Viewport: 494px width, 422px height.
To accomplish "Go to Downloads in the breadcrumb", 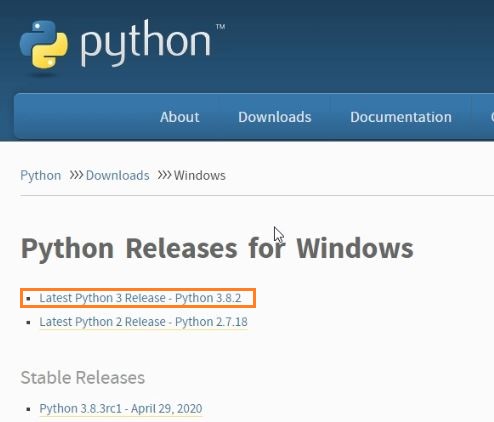I will pyautogui.click(x=117, y=175).
